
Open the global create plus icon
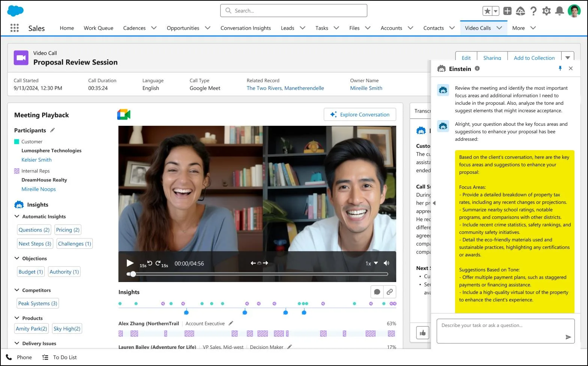[507, 11]
